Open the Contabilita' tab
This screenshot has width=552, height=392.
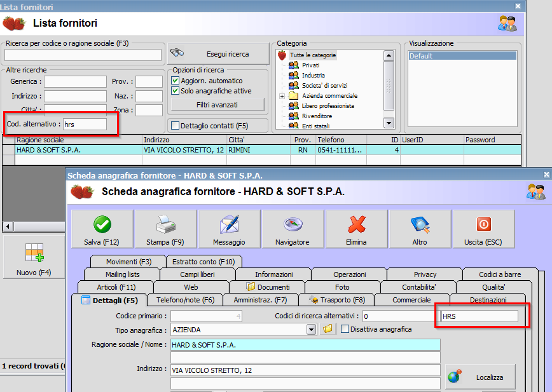click(418, 287)
